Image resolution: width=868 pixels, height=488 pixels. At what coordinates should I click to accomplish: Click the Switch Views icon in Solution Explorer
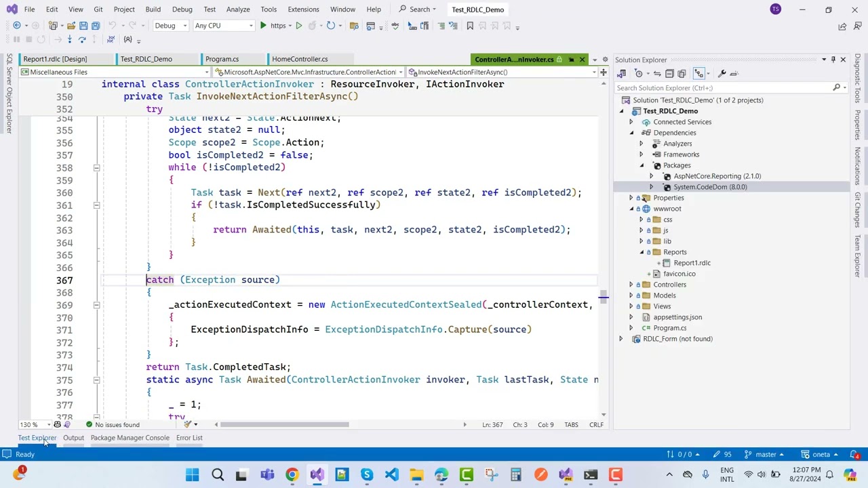(x=621, y=73)
